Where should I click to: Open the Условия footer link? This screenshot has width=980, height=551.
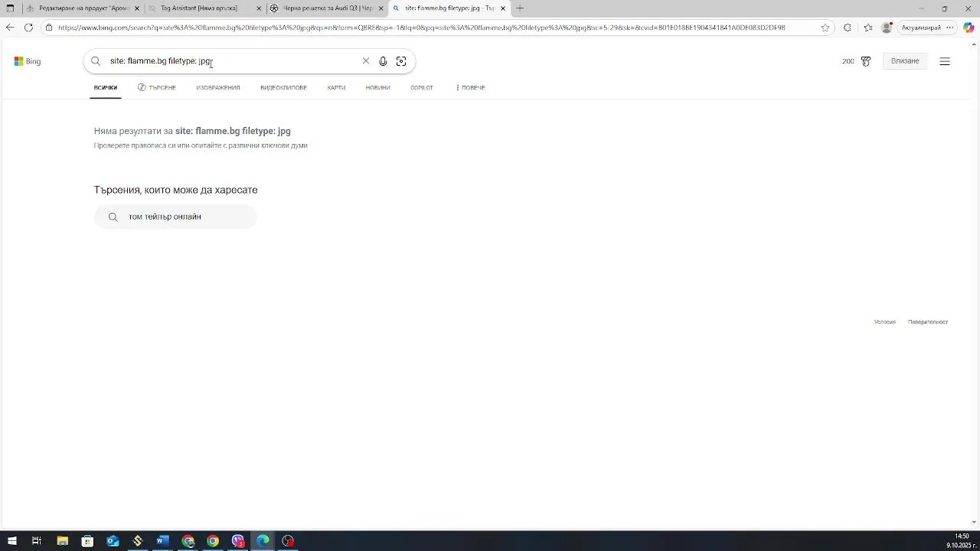coord(884,322)
